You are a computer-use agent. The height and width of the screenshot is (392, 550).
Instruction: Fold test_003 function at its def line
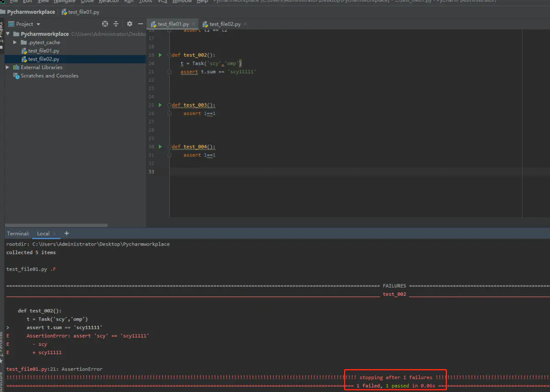(170, 105)
